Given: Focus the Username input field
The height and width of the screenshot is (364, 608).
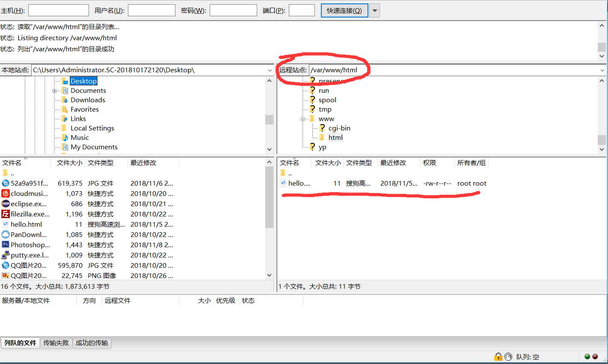Looking at the screenshot, I should (151, 10).
